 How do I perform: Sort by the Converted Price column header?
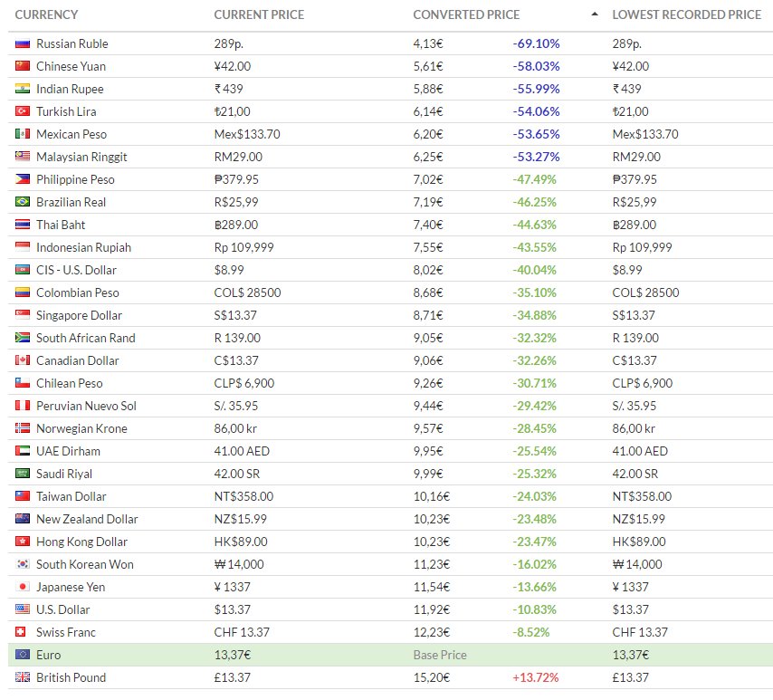click(x=466, y=14)
